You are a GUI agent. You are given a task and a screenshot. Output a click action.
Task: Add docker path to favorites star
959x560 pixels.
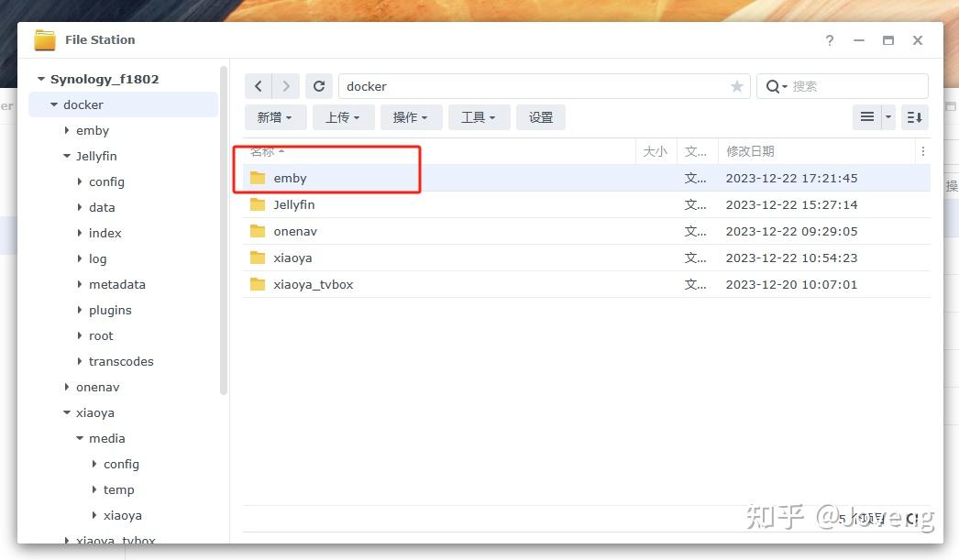(x=737, y=86)
